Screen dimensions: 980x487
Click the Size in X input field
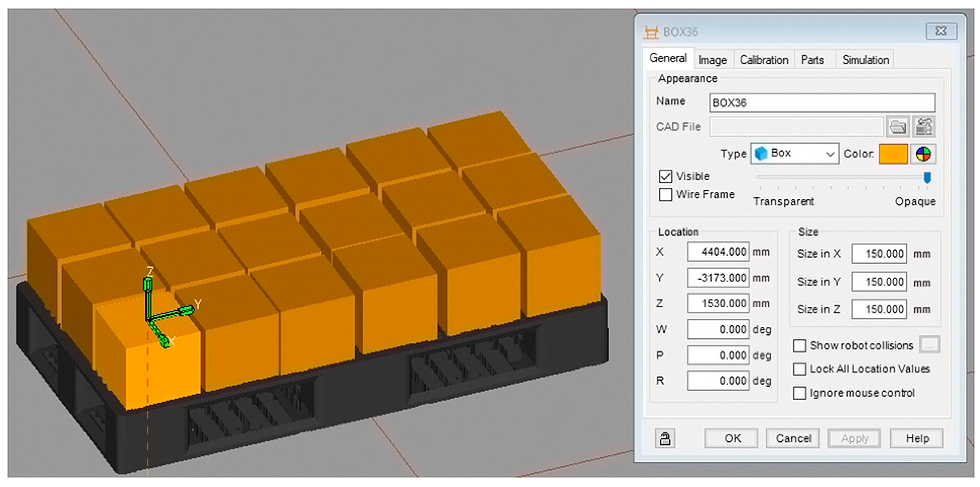[x=879, y=254]
